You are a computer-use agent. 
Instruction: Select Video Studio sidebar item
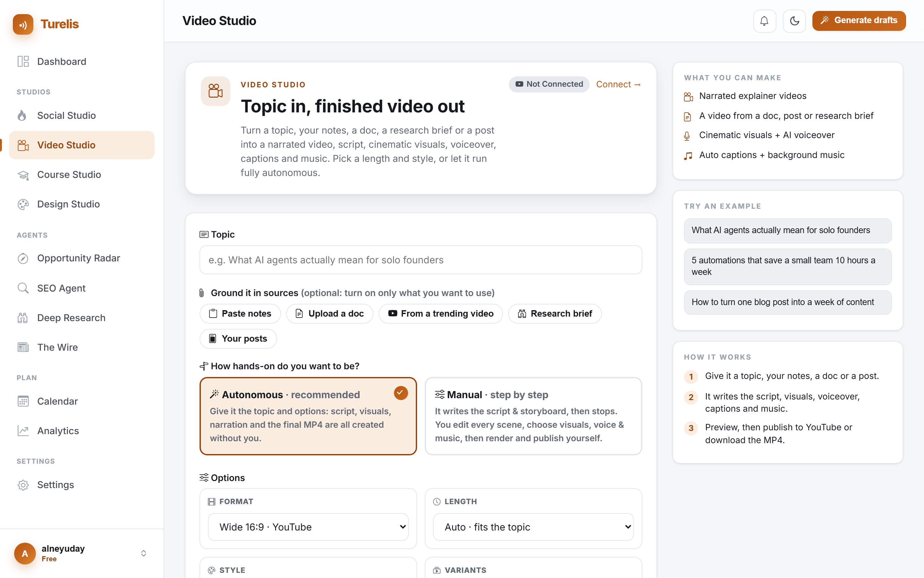pyautogui.click(x=82, y=145)
